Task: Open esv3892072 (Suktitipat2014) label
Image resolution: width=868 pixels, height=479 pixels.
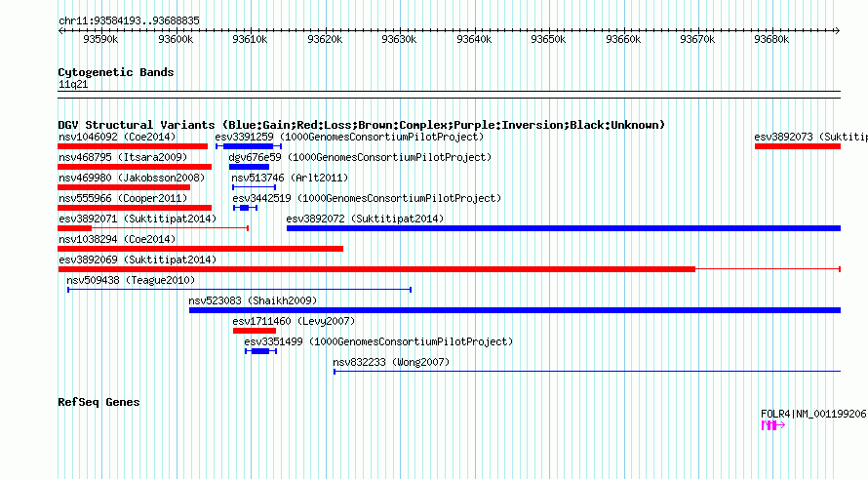Action: coord(365,219)
